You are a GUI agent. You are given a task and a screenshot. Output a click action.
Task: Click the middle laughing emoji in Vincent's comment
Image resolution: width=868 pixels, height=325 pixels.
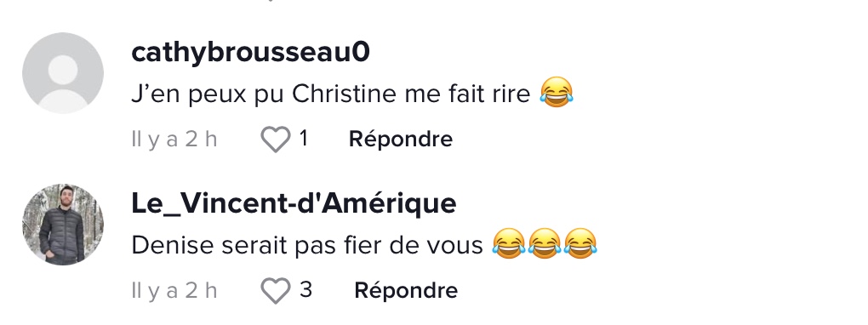click(x=545, y=243)
